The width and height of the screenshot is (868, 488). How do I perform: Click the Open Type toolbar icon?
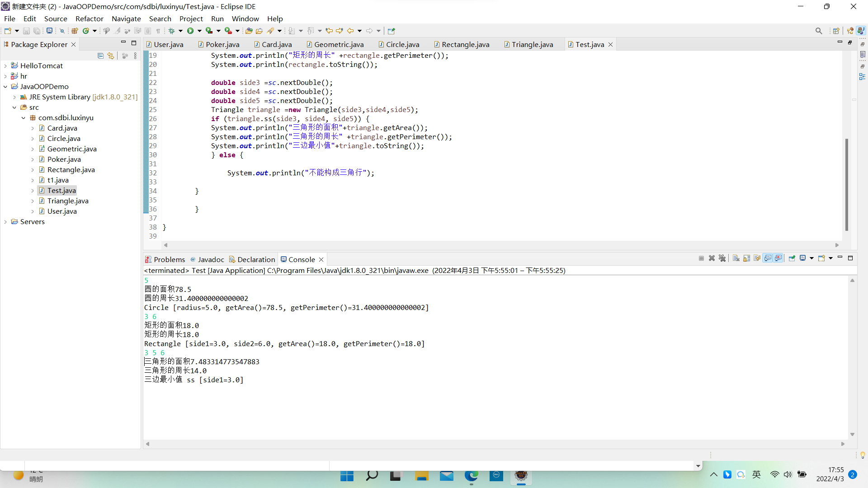[x=249, y=31]
